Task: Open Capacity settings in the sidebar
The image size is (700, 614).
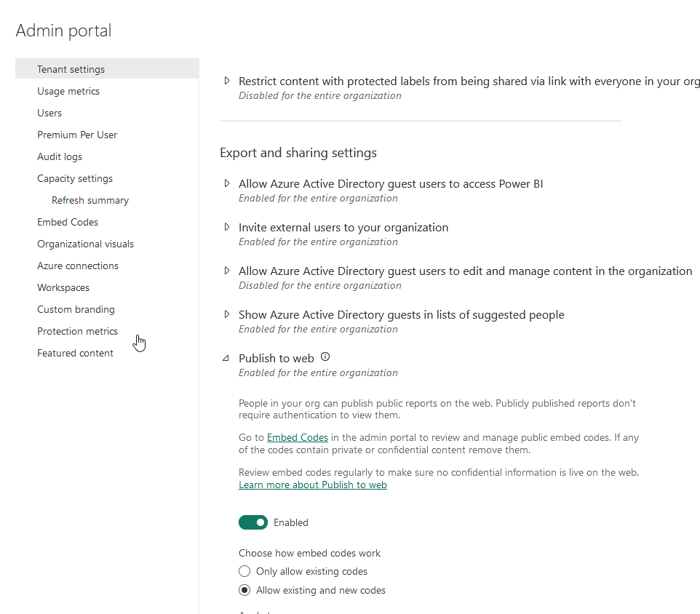Action: point(75,178)
